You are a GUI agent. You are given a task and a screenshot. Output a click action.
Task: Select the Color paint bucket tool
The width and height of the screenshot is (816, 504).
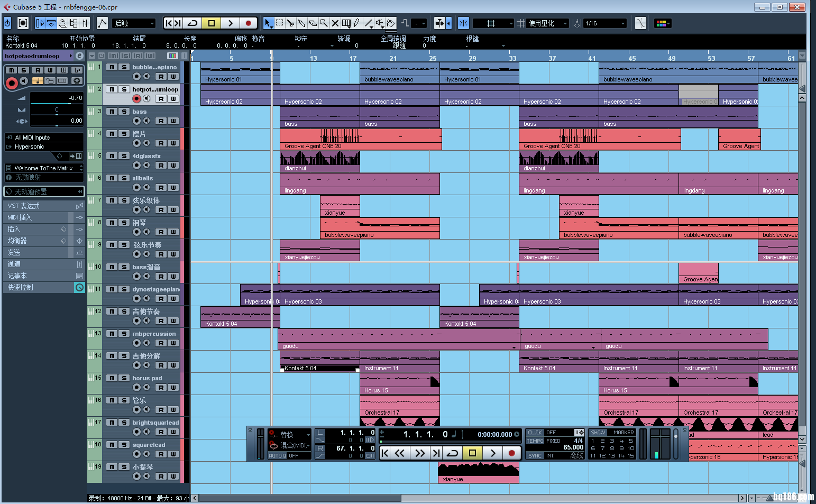391,23
